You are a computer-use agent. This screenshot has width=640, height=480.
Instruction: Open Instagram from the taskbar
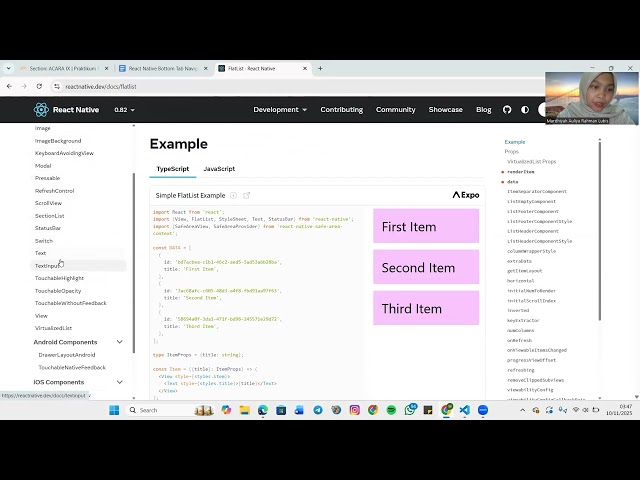pos(354,410)
